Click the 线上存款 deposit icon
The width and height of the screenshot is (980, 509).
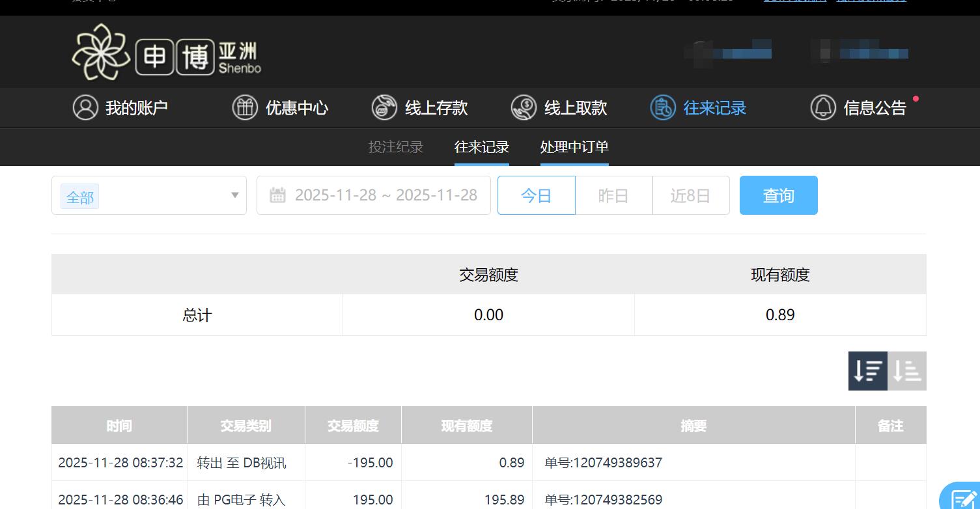tap(384, 107)
